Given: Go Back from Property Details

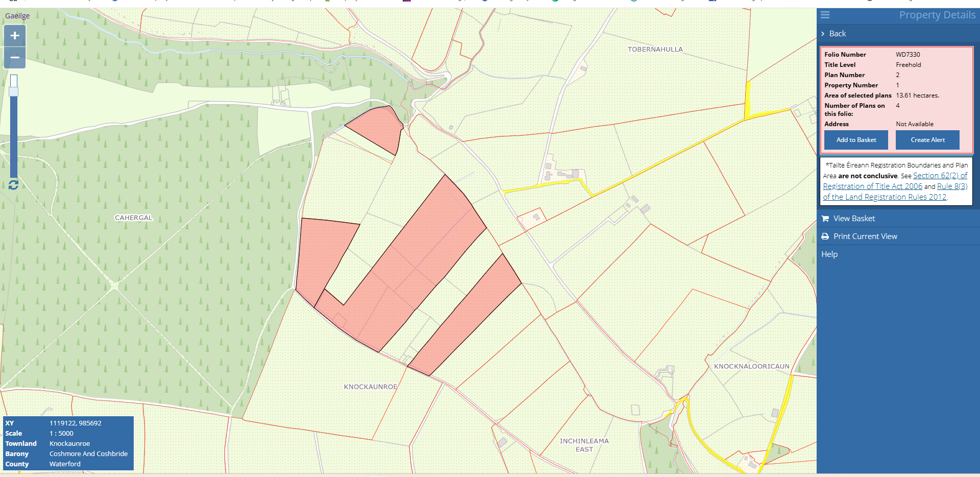Looking at the screenshot, I should [837, 34].
